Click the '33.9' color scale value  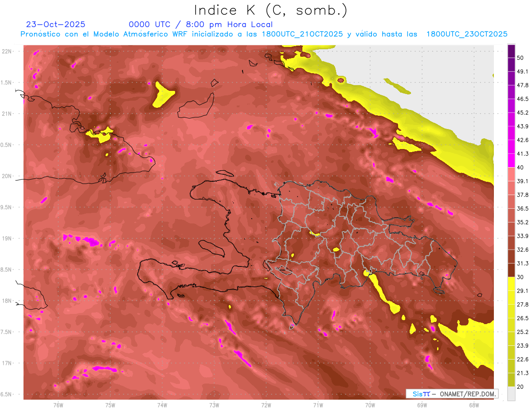(523, 236)
